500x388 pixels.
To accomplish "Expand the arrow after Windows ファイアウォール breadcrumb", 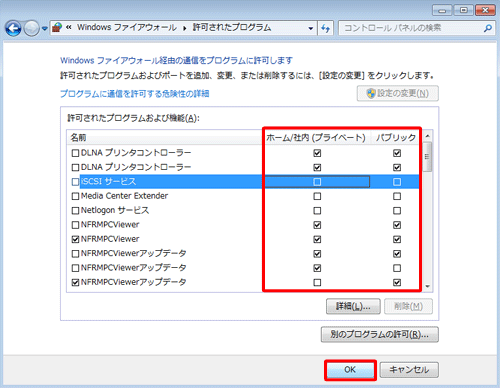I will (184, 28).
